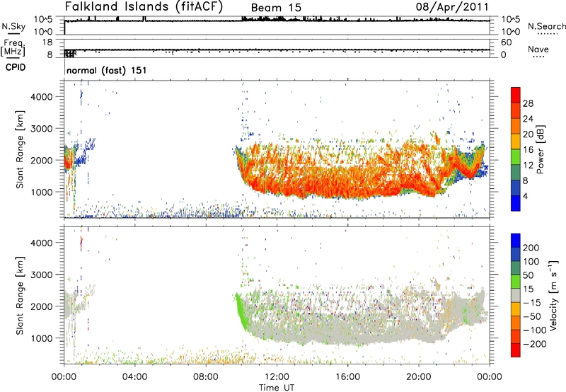Click '10^5' tick beside N.Sky

[43, 19]
